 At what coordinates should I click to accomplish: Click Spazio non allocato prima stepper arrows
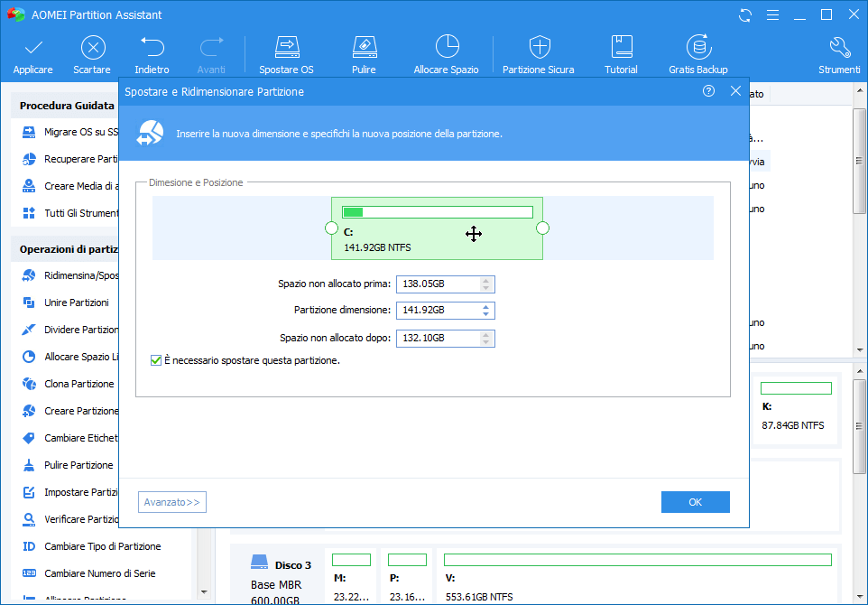[486, 284]
